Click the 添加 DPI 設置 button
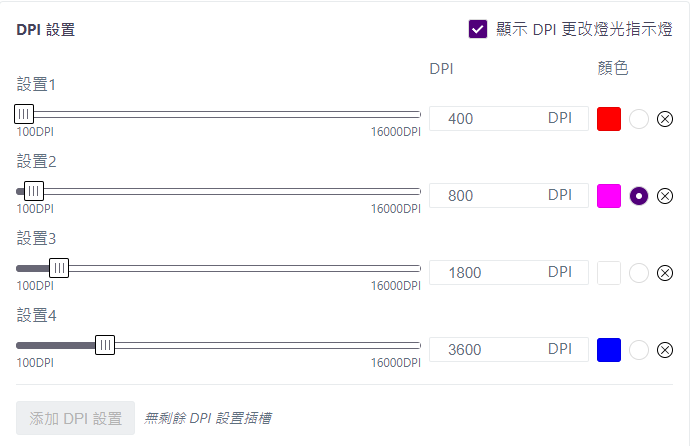 point(75,418)
